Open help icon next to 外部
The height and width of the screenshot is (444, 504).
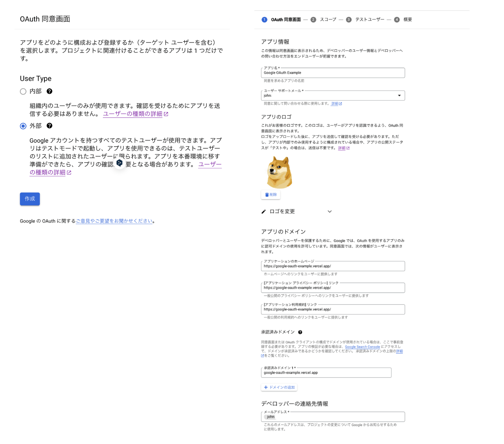pyautogui.click(x=49, y=125)
